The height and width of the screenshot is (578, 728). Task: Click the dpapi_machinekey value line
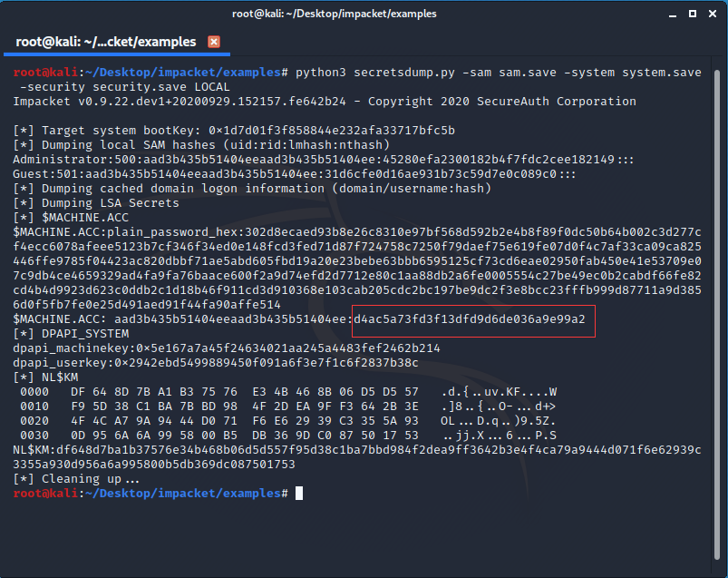pos(227,348)
